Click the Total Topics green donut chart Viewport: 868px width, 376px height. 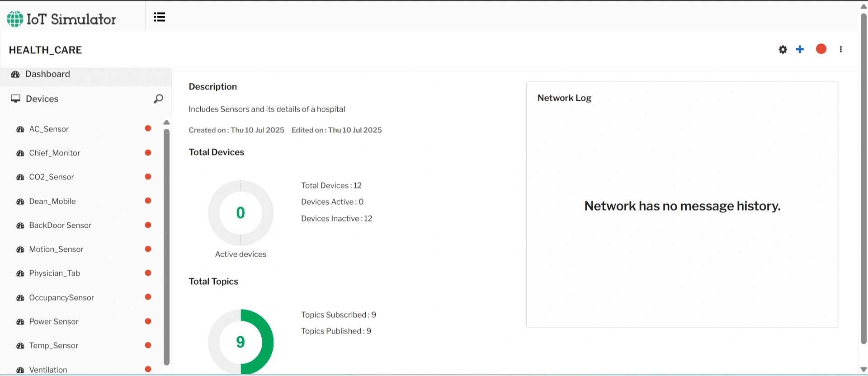tap(241, 342)
